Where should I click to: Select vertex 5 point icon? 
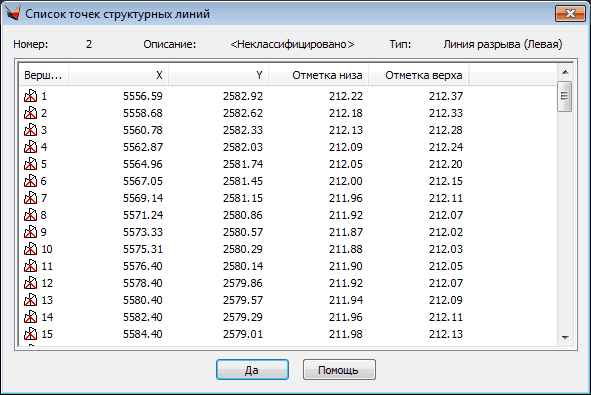31,164
